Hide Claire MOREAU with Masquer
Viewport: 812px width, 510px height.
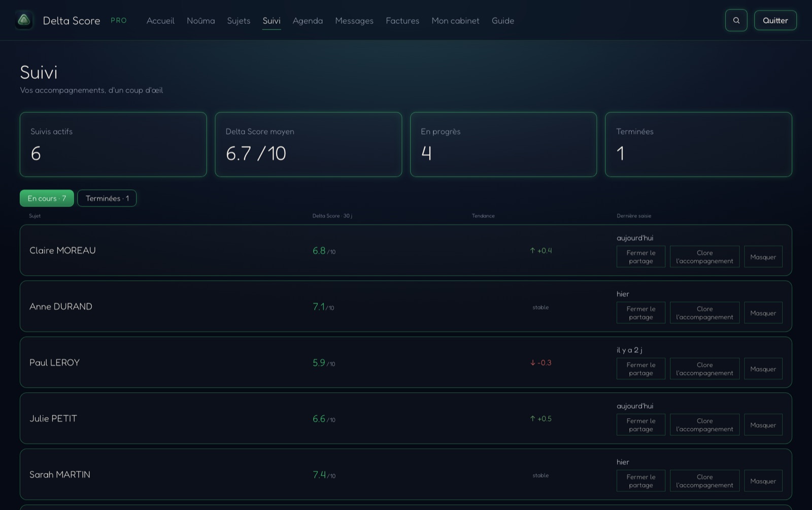tap(763, 257)
